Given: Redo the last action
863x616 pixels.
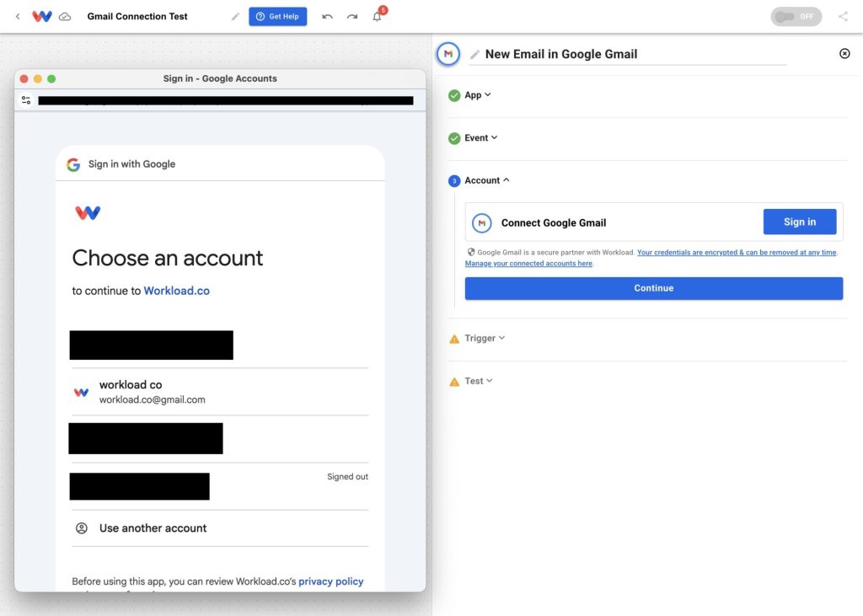Looking at the screenshot, I should (352, 17).
